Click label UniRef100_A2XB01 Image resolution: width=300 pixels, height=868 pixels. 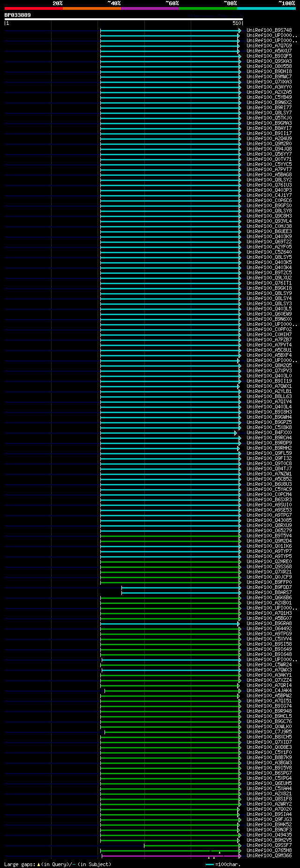(269, 603)
